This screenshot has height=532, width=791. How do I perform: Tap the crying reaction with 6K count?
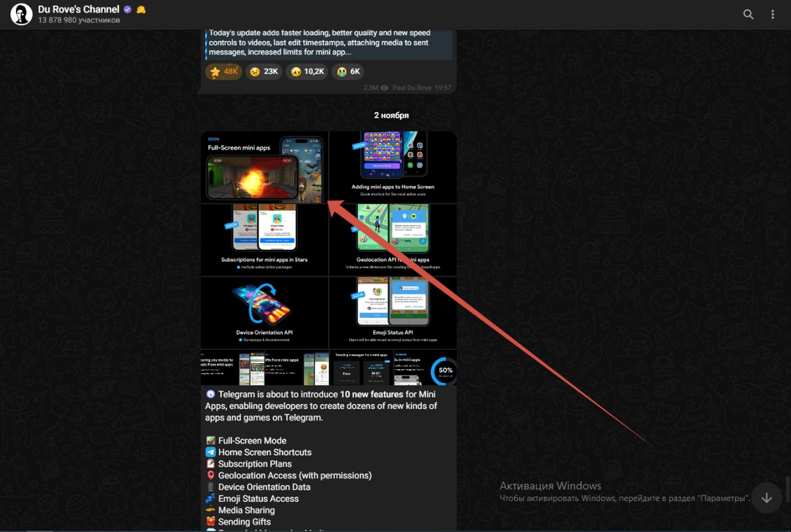click(x=349, y=72)
